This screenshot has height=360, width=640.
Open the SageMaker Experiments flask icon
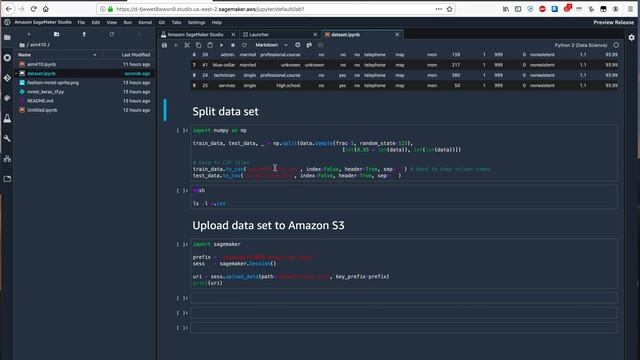[7, 118]
